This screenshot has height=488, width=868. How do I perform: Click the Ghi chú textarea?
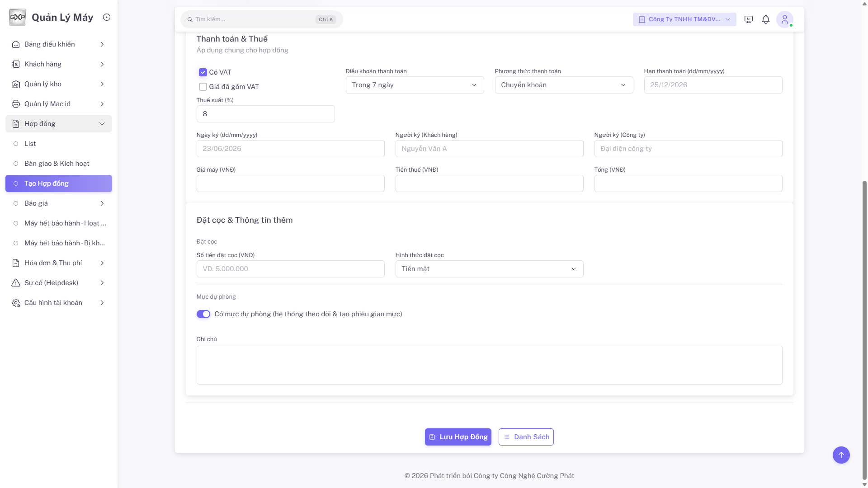coord(490,365)
